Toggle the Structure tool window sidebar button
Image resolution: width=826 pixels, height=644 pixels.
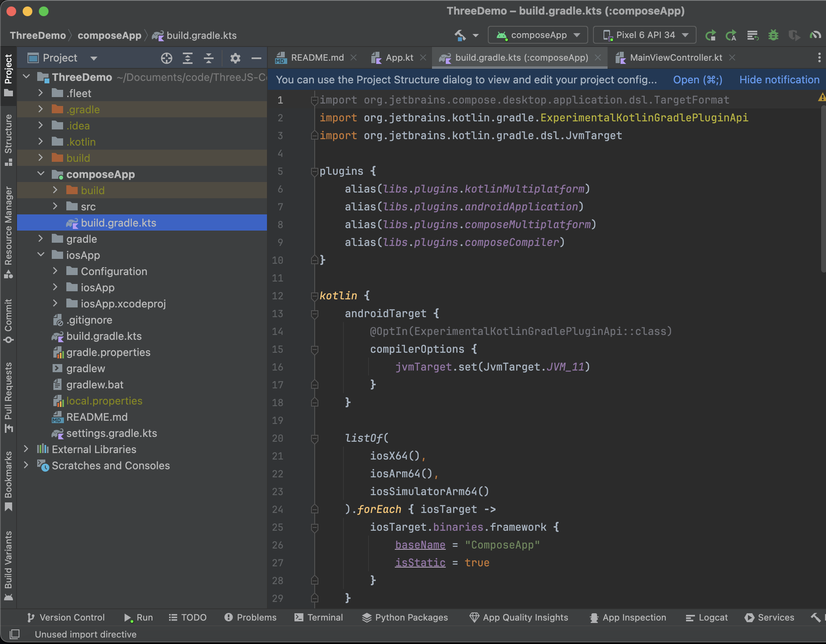[x=8, y=139]
